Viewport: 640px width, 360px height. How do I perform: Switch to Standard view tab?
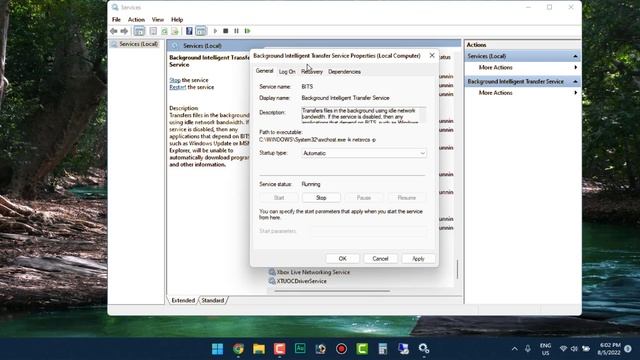[213, 300]
